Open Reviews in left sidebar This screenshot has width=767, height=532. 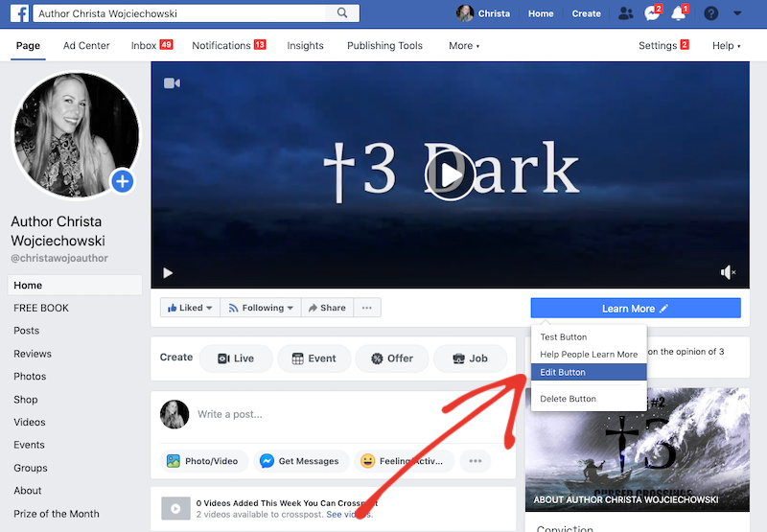pyautogui.click(x=33, y=354)
